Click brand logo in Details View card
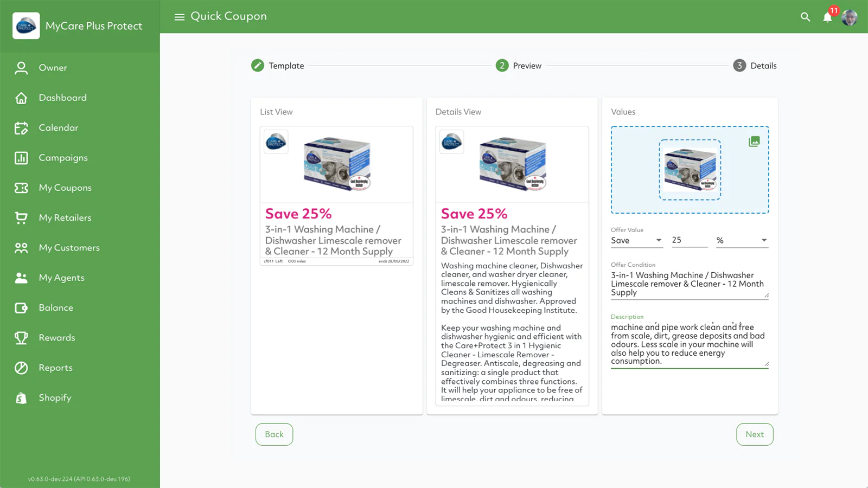Viewport: 868px width, 488px height. 452,142
